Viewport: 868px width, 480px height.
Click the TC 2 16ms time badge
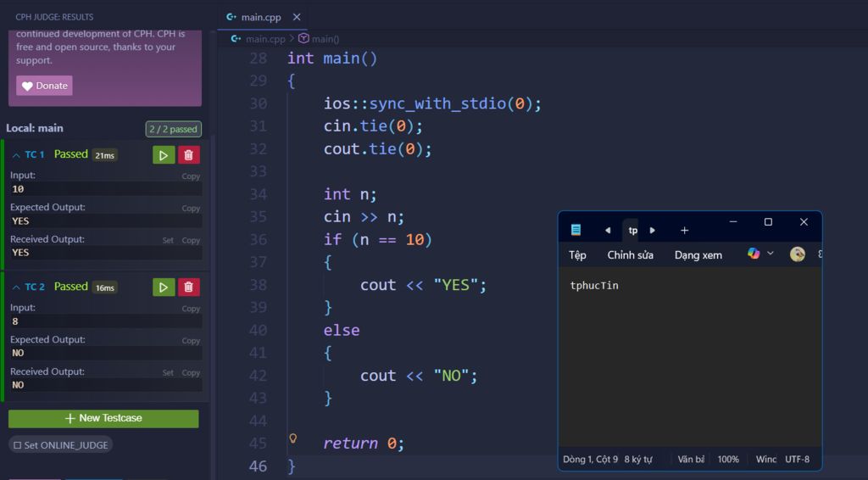point(104,287)
